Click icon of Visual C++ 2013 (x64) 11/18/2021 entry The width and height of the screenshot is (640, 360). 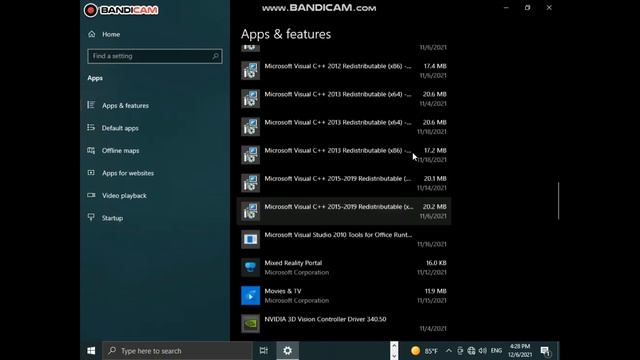point(250,127)
